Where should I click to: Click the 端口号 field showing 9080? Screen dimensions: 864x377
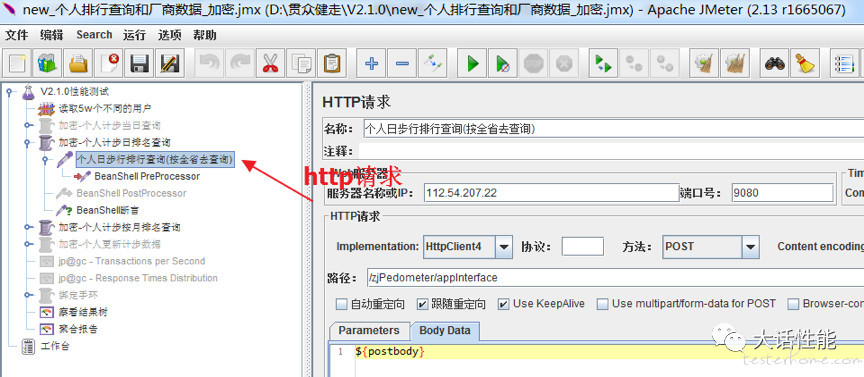[x=782, y=193]
